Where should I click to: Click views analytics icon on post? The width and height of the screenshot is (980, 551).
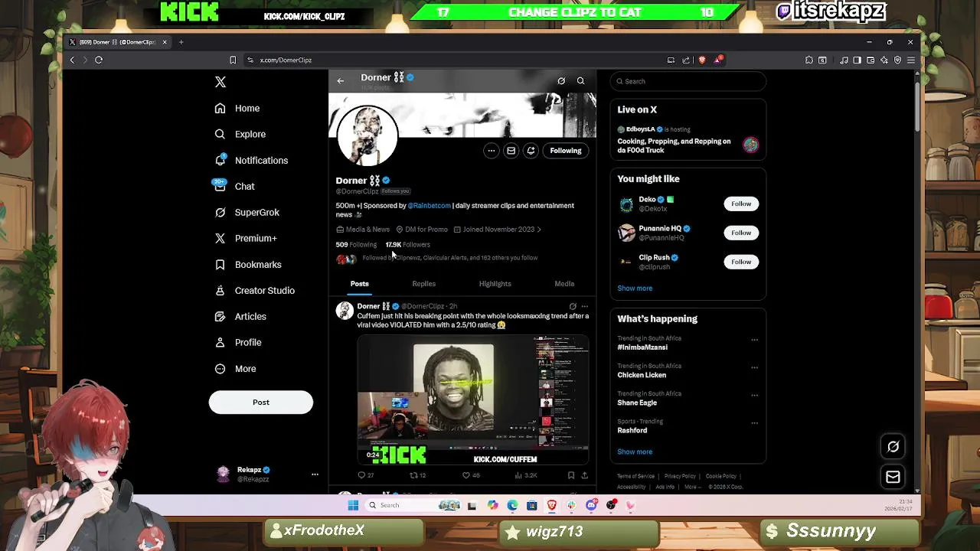[518, 475]
